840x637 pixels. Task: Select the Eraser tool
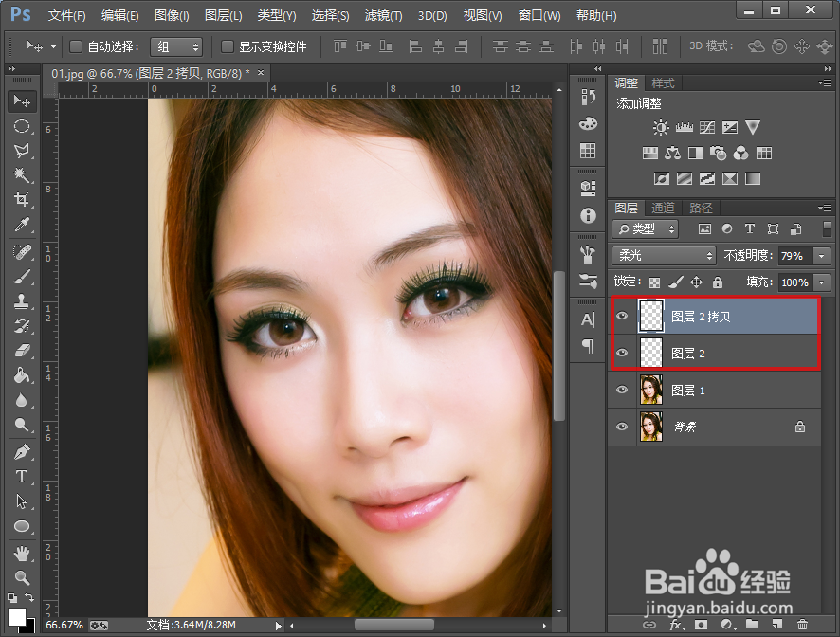(22, 351)
